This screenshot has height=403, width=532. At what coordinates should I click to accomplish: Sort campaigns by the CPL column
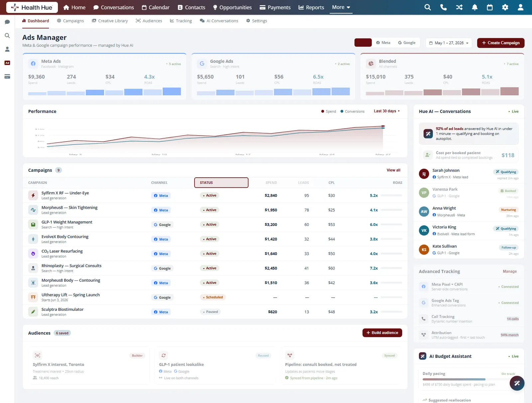pos(332,183)
